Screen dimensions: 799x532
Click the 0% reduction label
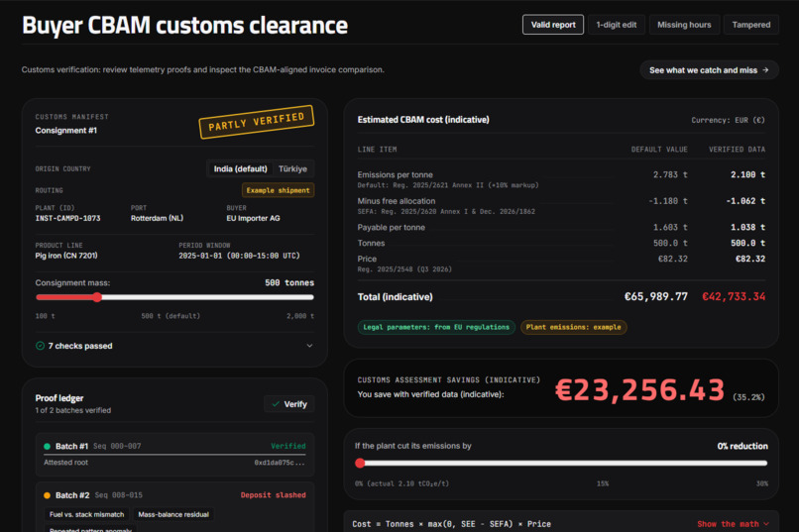click(x=742, y=446)
